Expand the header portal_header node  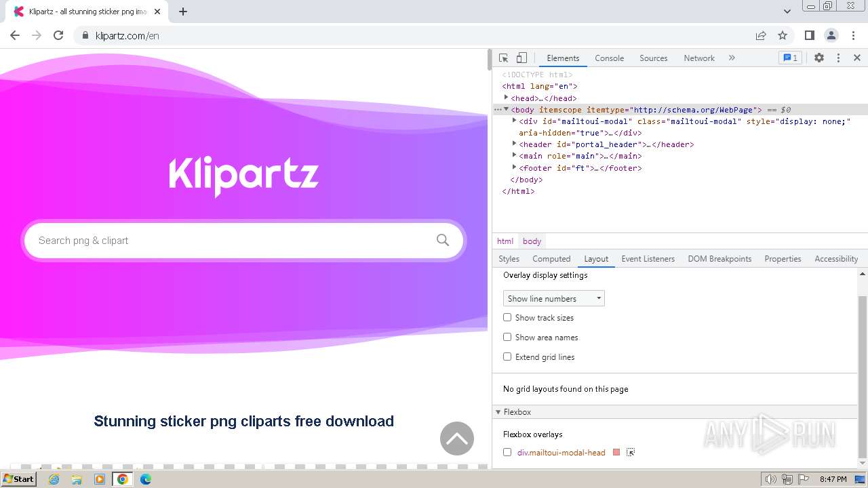[x=514, y=144]
